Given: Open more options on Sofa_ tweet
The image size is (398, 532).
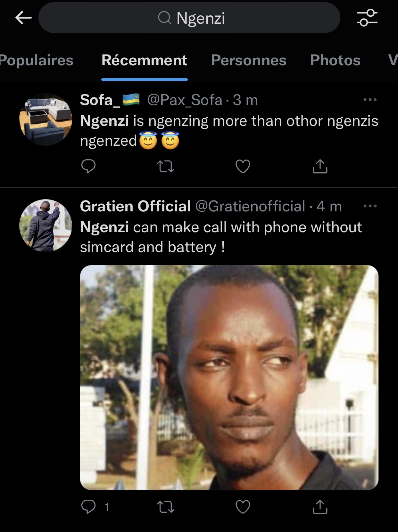Looking at the screenshot, I should (x=370, y=100).
